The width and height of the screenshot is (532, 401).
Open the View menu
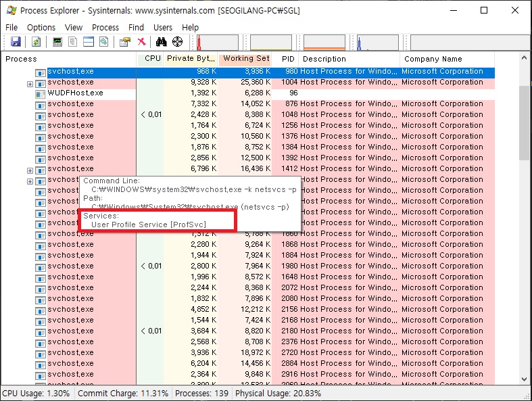click(x=74, y=27)
